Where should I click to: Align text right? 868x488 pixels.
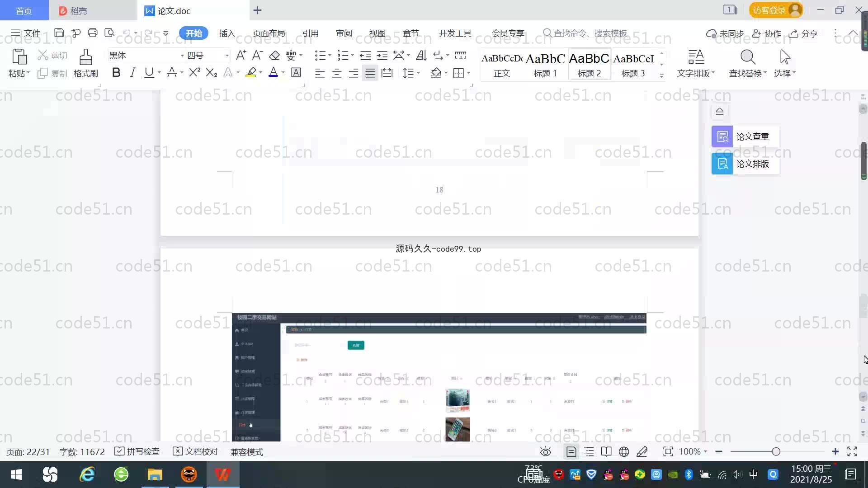[354, 73]
